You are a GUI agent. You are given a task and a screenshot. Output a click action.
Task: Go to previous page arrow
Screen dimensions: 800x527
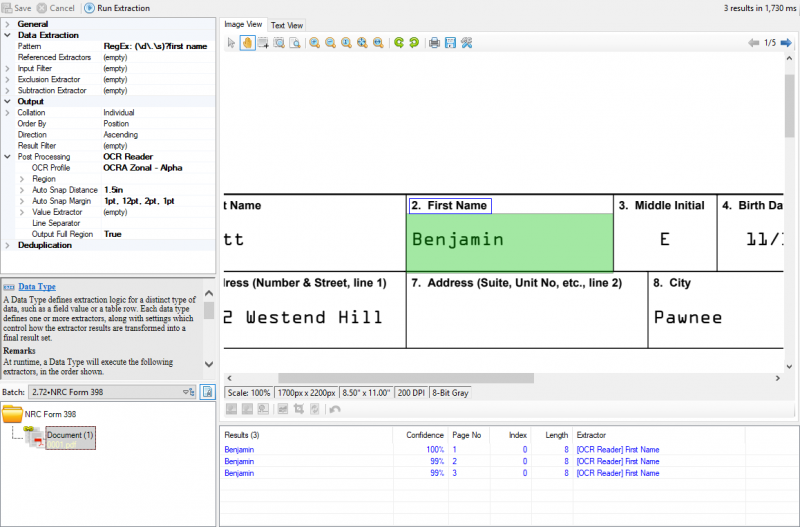point(754,43)
